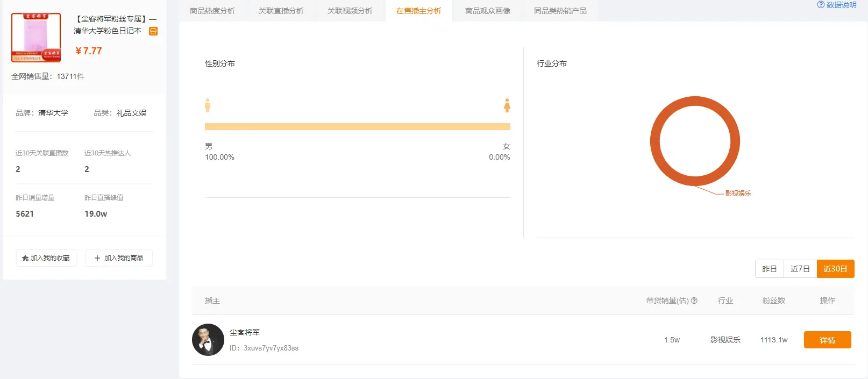
Task: Click the plus icon on 加入我的商品
Action: point(97,258)
